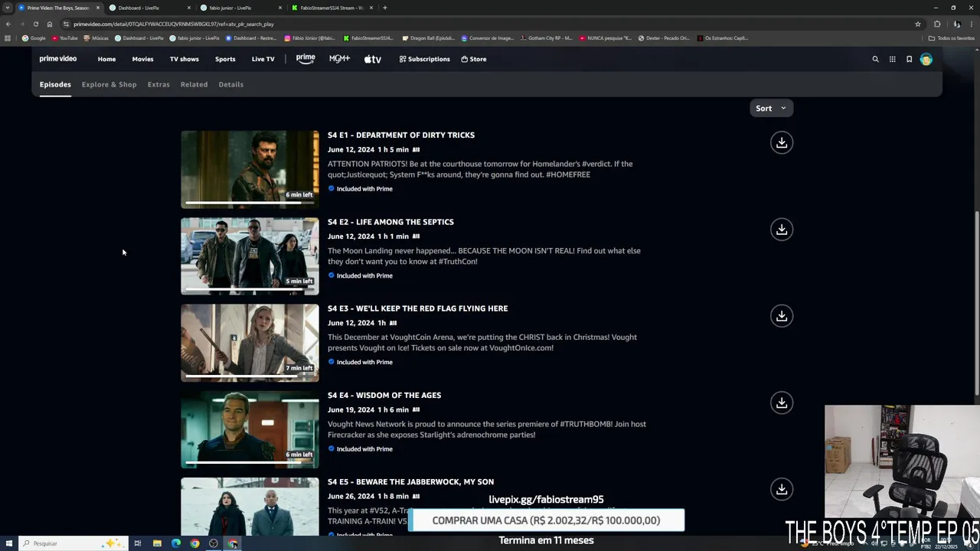The height and width of the screenshot is (551, 980).
Task: Click the browser address bar URL
Action: (173, 24)
